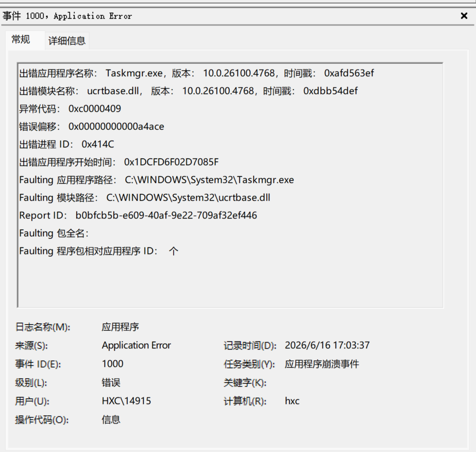This screenshot has width=476, height=452.
Task: Click the process ID 0x414C
Action: click(x=98, y=144)
